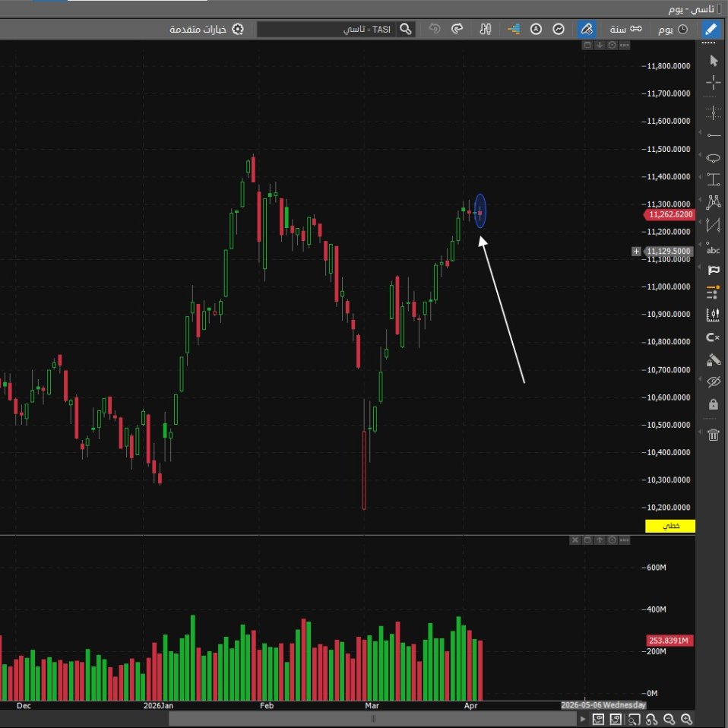728x728 pixels.
Task: Toggle the magnet snap tool
Action: click(x=713, y=337)
